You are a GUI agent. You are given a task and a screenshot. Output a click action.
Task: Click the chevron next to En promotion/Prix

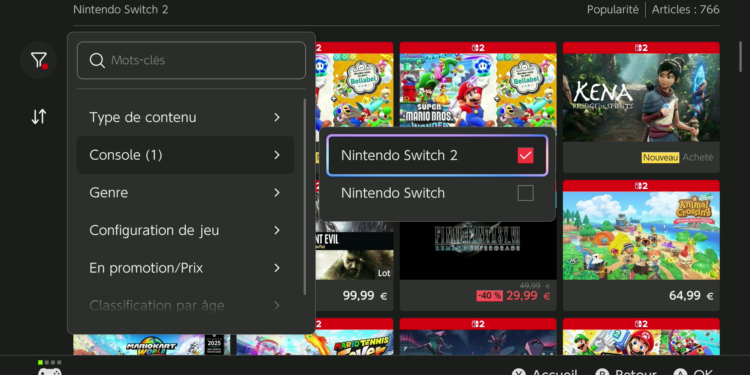pos(277,268)
